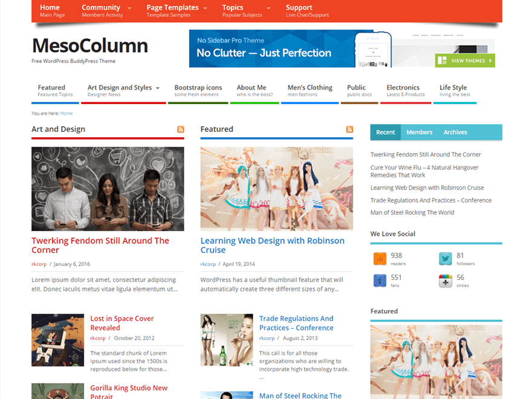The width and height of the screenshot is (532, 399).
Task: Click the MesoColumn site logo
Action: pyautogui.click(x=89, y=46)
